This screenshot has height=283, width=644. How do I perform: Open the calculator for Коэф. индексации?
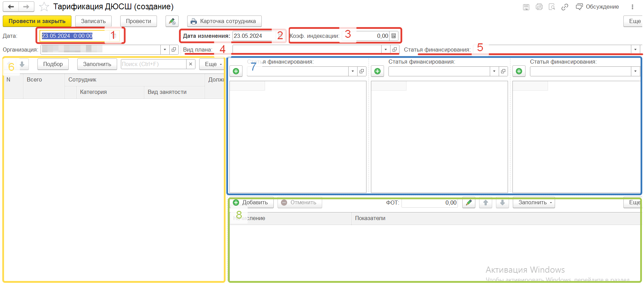394,36
